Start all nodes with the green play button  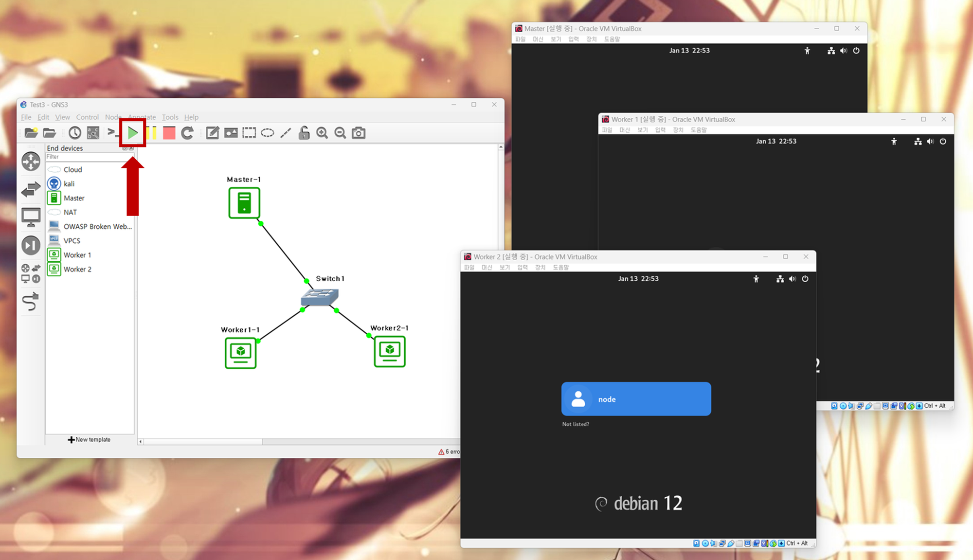(132, 133)
